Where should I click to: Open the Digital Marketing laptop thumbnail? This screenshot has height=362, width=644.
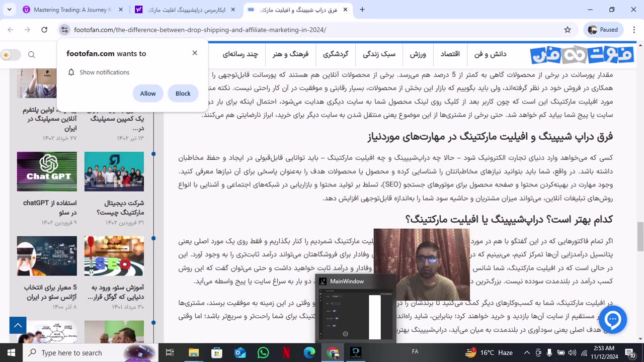click(47, 256)
